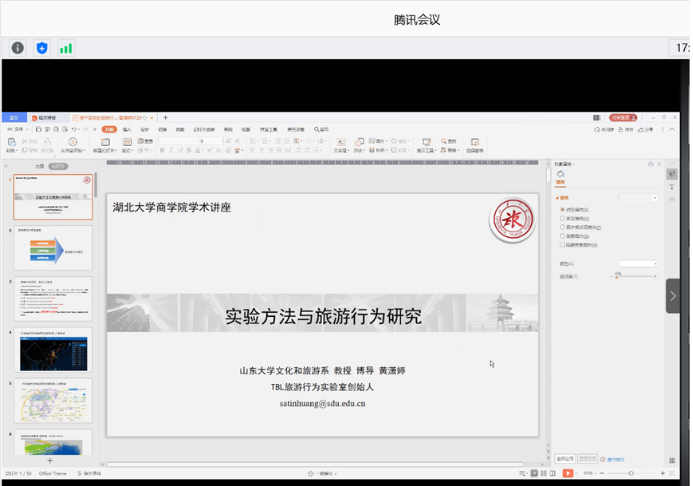Open the color dropdown in fill panel

tap(638, 264)
